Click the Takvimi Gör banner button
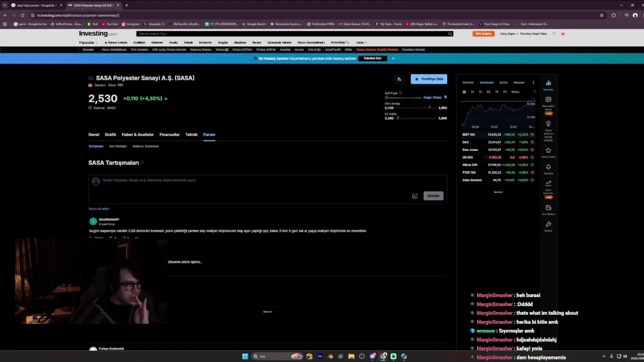The height and width of the screenshot is (362, 644). pyautogui.click(x=372, y=58)
